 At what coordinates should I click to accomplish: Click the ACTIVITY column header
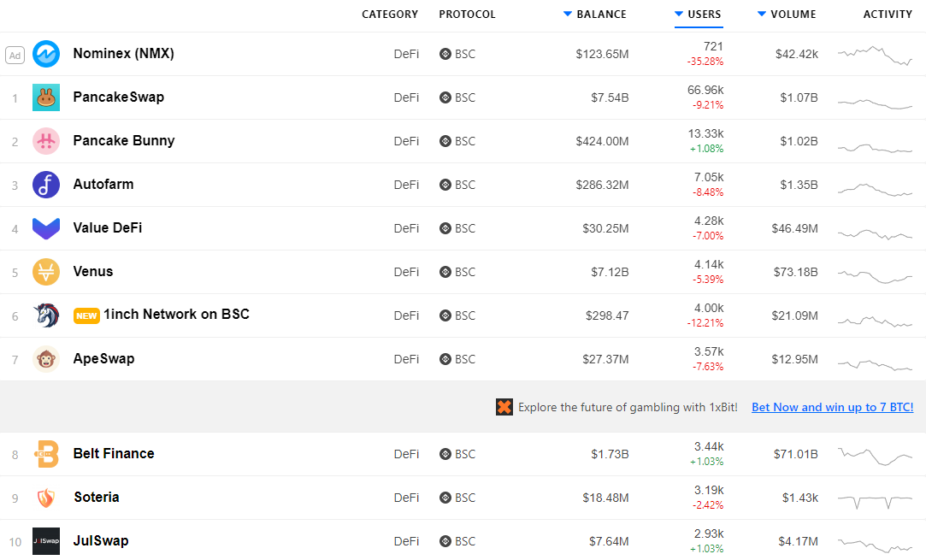pyautogui.click(x=888, y=15)
